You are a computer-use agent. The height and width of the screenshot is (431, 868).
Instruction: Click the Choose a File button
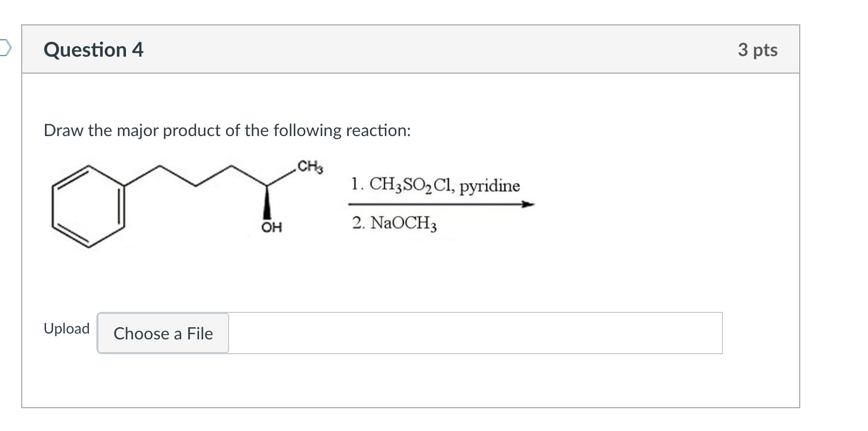[163, 333]
